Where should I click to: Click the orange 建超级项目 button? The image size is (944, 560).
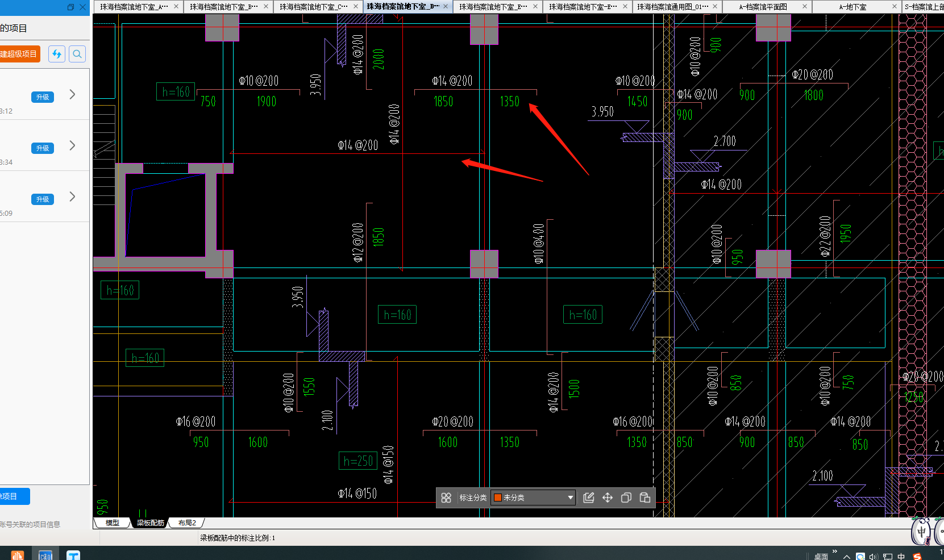tap(19, 54)
